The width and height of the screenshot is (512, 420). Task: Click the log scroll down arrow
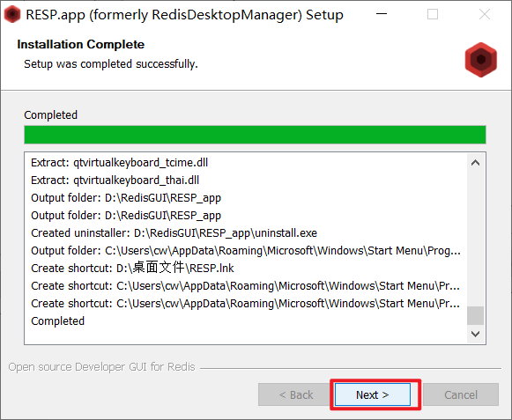(476, 334)
